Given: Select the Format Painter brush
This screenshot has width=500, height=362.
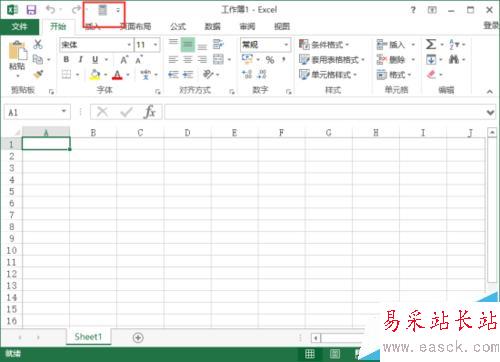Looking at the screenshot, I should [x=38, y=74].
